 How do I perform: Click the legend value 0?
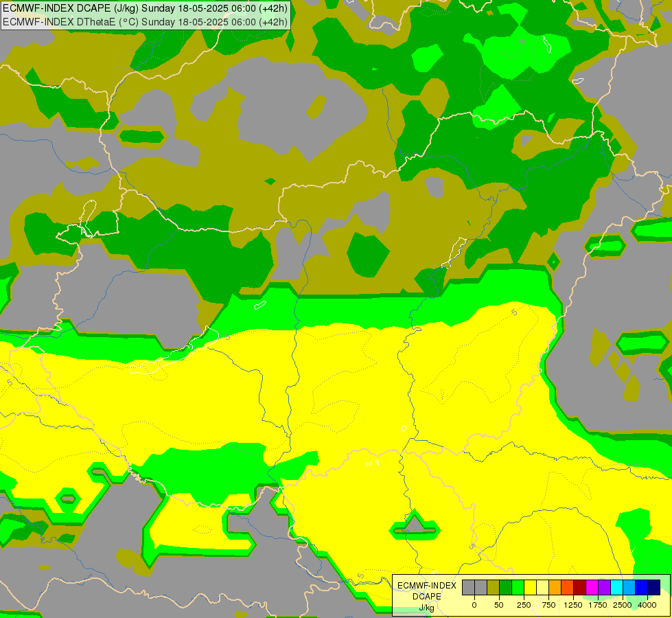click(x=474, y=605)
